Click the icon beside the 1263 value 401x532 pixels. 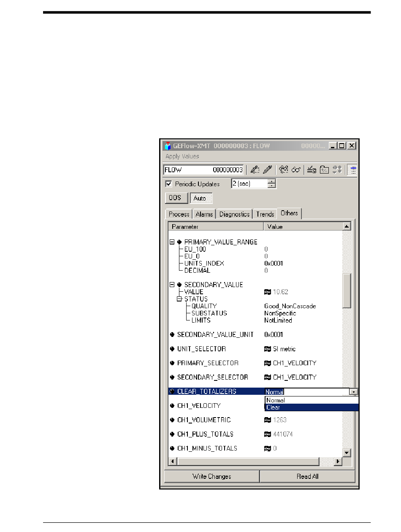click(268, 420)
